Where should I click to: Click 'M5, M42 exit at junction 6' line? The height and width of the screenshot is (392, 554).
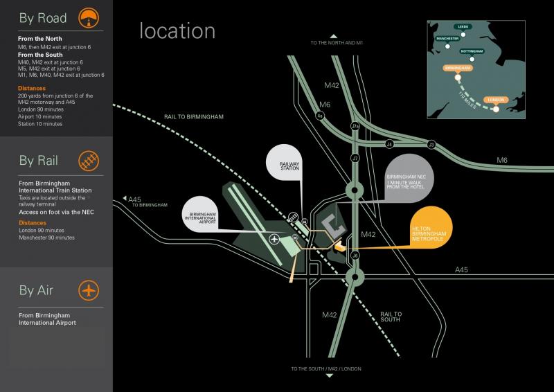click(x=49, y=69)
